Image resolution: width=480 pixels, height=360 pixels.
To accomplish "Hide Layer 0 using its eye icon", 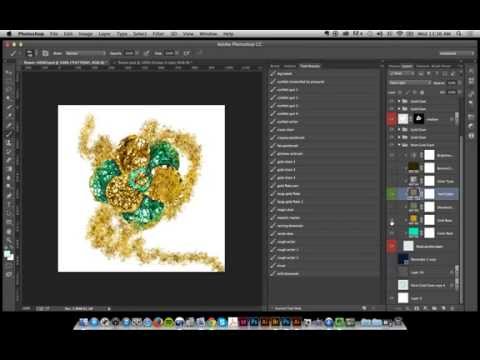I will pyautogui.click(x=392, y=298).
